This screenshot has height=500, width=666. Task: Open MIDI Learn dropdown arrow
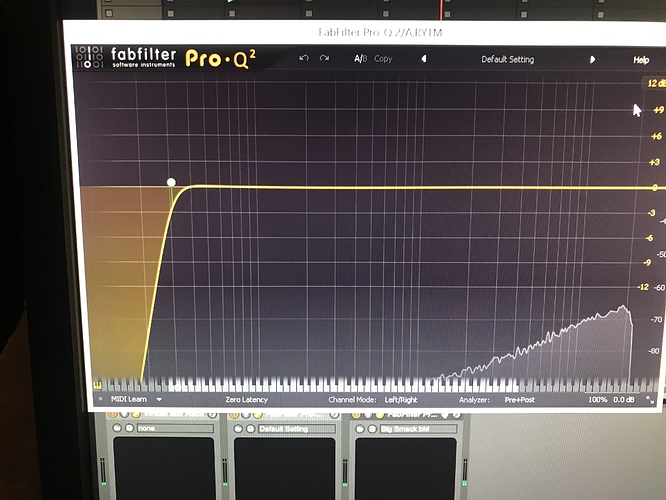tap(159, 399)
